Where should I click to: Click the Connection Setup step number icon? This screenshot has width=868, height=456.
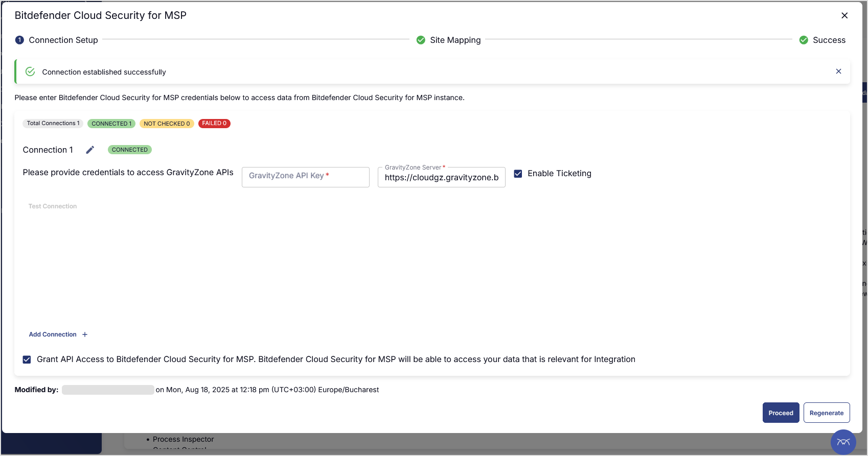pyautogui.click(x=19, y=40)
